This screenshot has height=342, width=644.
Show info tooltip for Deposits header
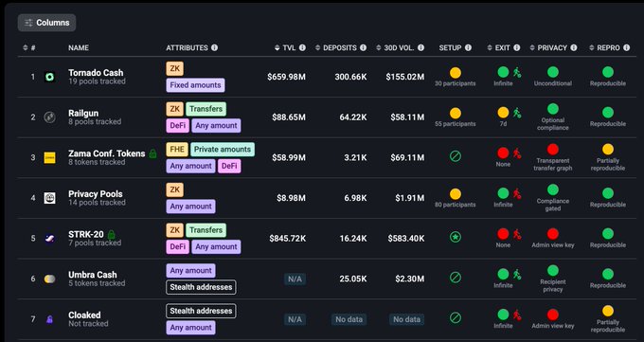tap(363, 47)
